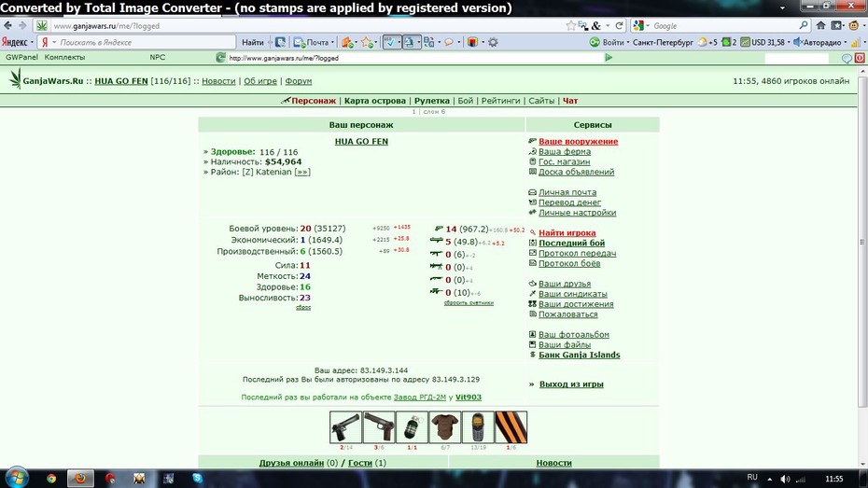Open Гости link
The width and height of the screenshot is (868, 488).
(x=360, y=463)
